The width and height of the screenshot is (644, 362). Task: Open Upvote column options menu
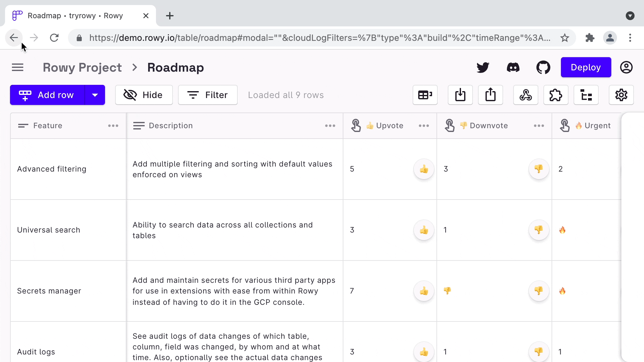click(x=424, y=126)
